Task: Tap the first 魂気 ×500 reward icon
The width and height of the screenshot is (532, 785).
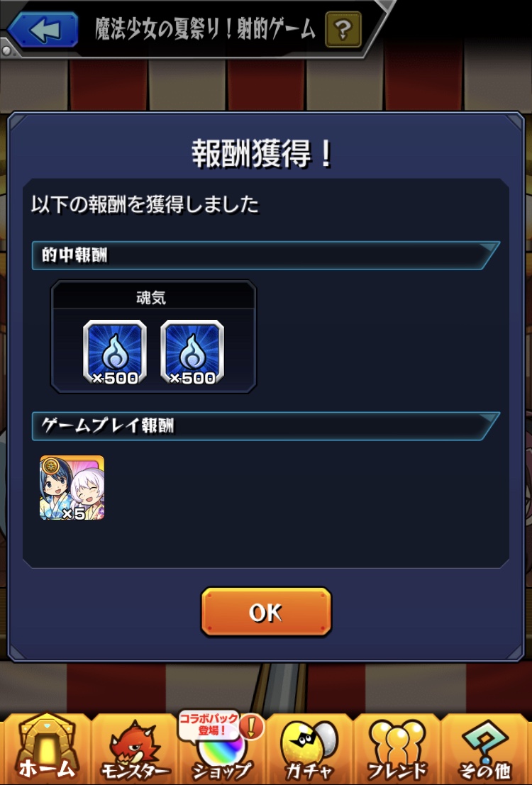Action: (115, 352)
